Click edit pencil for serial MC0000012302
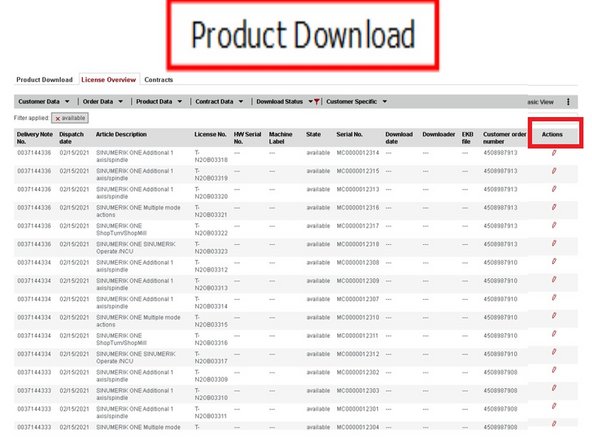 coord(554,370)
